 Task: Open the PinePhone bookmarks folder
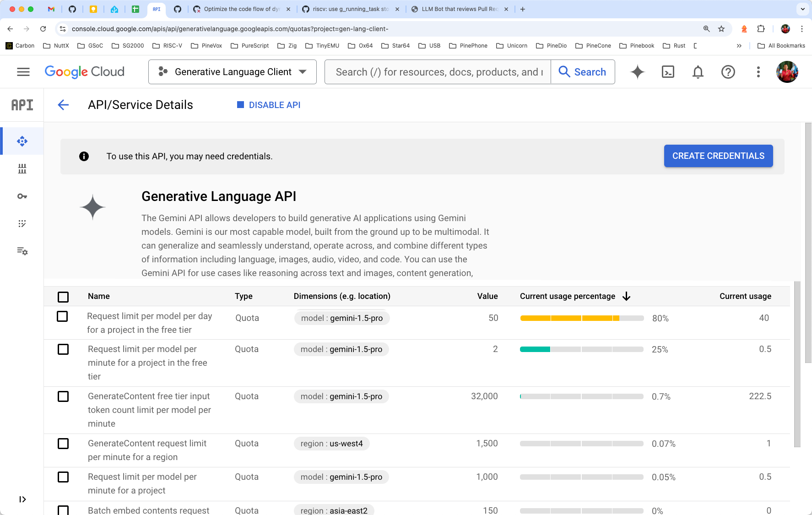(x=468, y=46)
